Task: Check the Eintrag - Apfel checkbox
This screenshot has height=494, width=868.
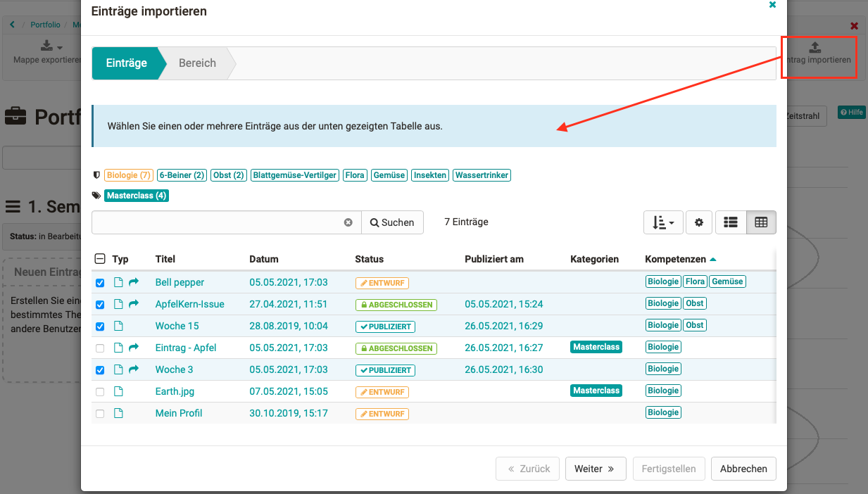Action: click(x=100, y=348)
